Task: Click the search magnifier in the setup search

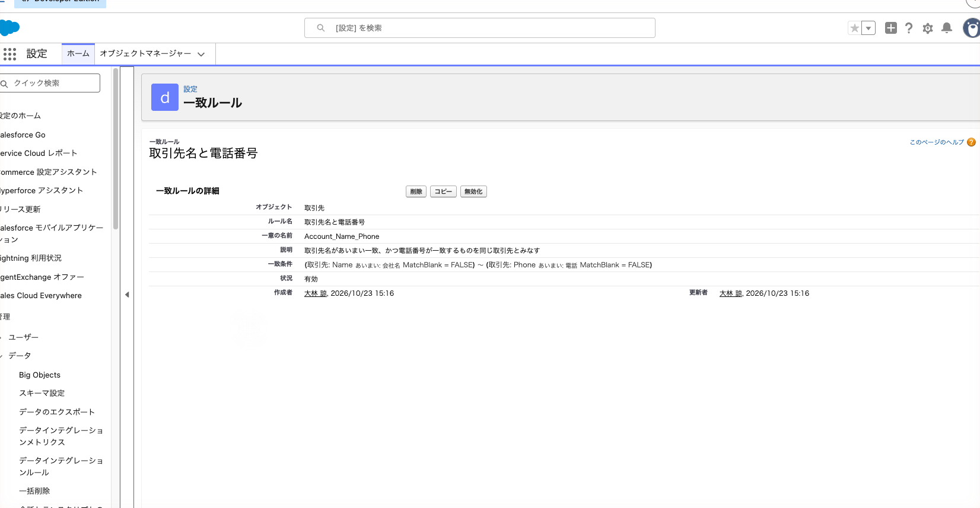Action: [321, 28]
